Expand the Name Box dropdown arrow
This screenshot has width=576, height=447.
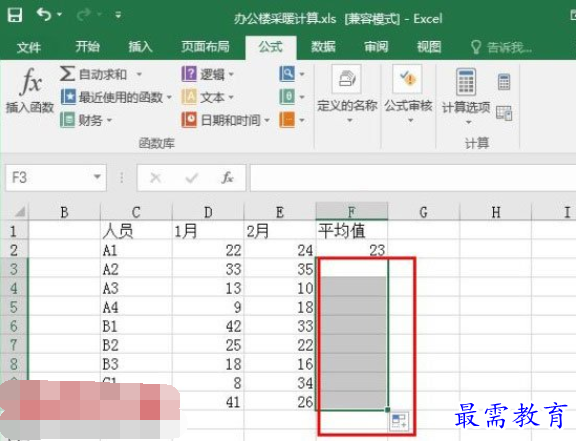97,177
